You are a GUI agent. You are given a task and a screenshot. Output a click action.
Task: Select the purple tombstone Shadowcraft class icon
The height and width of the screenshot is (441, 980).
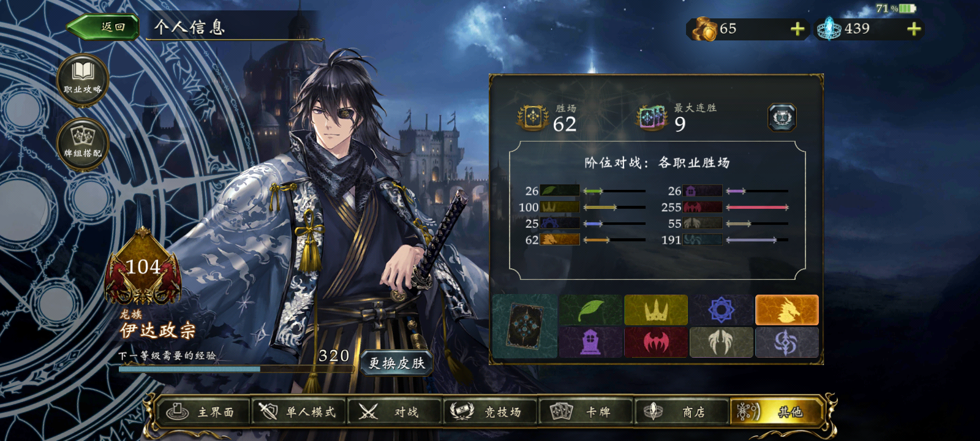point(590,342)
